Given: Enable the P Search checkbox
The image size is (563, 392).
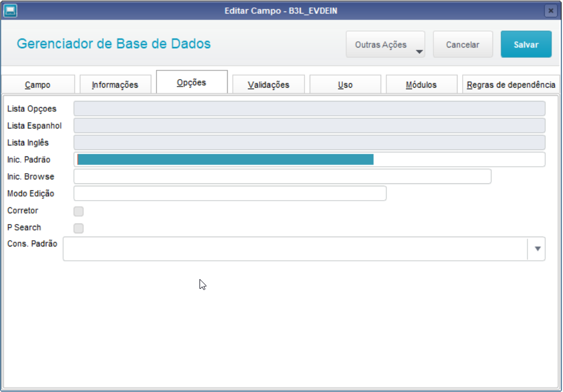Looking at the screenshot, I should click(x=79, y=228).
